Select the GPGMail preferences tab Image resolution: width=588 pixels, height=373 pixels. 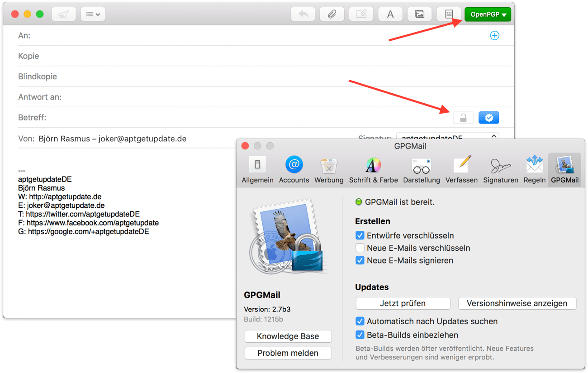tap(565, 170)
